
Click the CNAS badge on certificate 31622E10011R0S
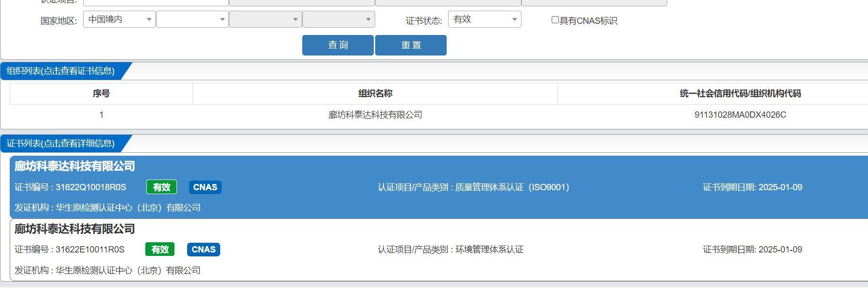(x=204, y=250)
